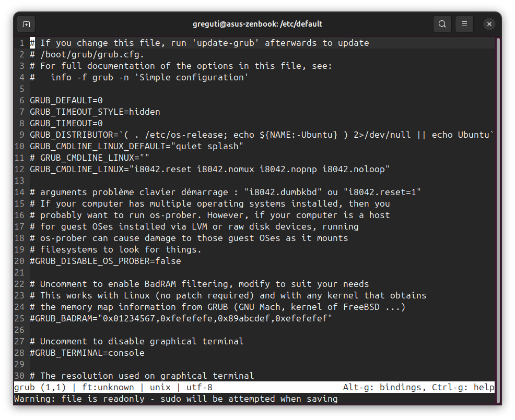The width and height of the screenshot is (515, 420).
Task: Click 'The resolution used on graphical terminal' line
Action: tap(142, 376)
